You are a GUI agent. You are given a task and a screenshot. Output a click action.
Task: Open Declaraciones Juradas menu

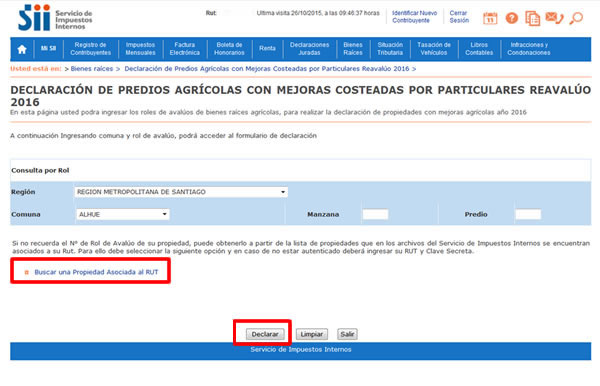pyautogui.click(x=309, y=49)
